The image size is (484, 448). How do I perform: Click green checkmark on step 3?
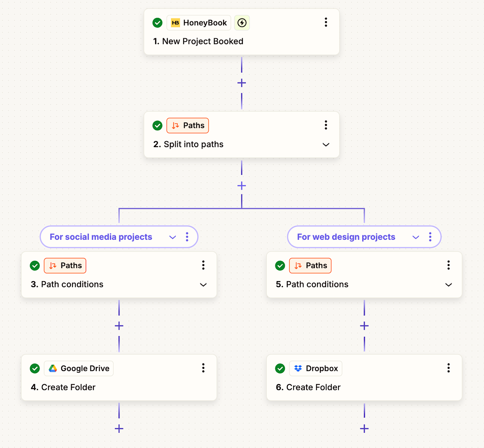pyautogui.click(x=35, y=266)
